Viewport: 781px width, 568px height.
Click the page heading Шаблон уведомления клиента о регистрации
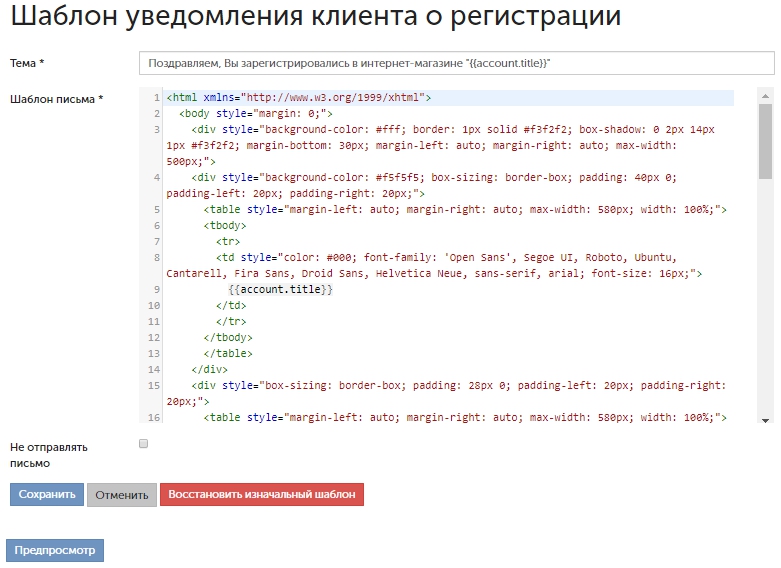316,16
